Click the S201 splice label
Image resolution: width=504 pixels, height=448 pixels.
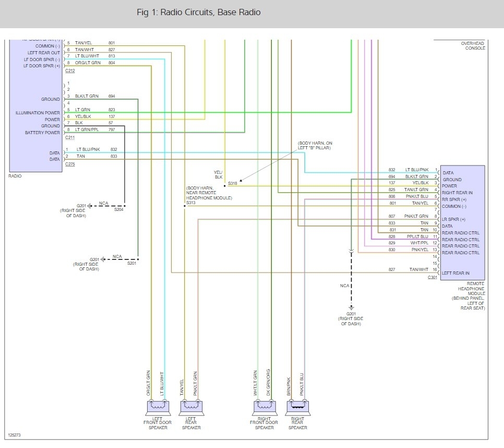coord(132,263)
